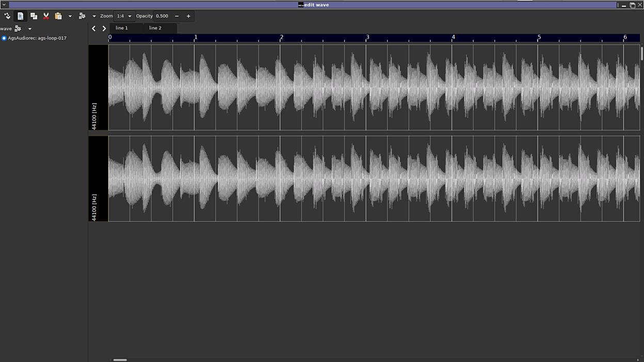Image resolution: width=644 pixels, height=362 pixels.
Task: Switch to the line 1 tab
Action: point(122,28)
